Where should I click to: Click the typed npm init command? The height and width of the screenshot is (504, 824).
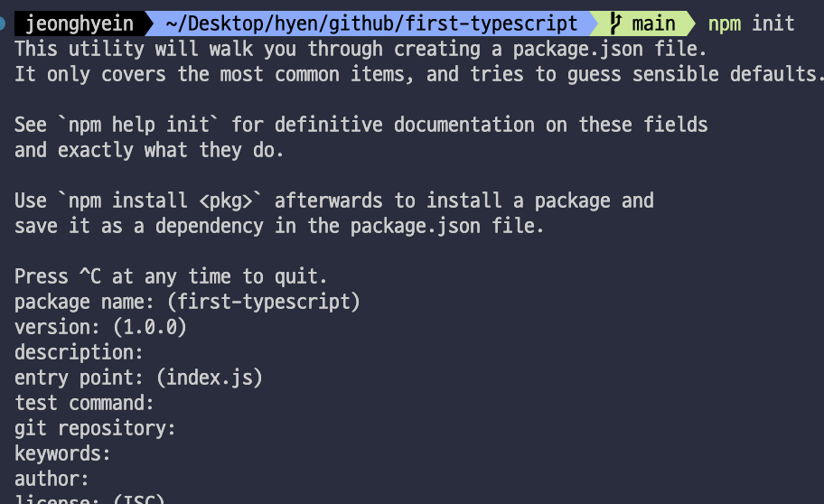(751, 23)
